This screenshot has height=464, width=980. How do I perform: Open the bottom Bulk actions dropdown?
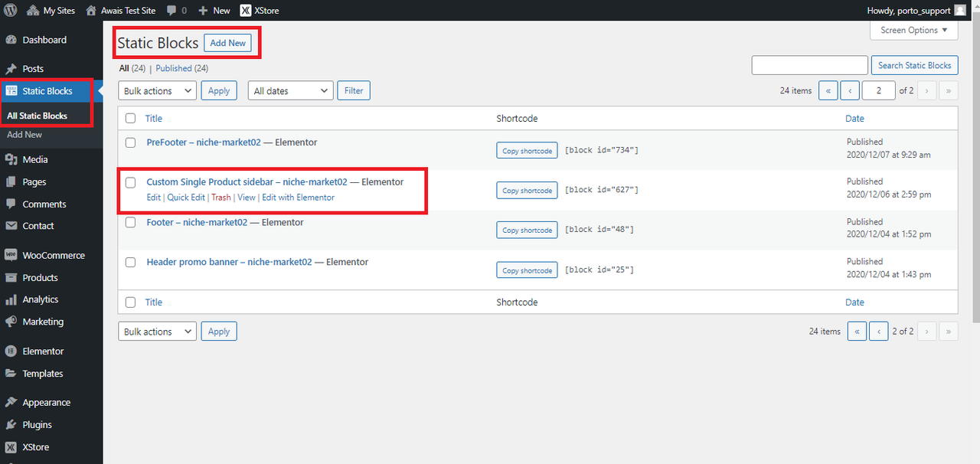(157, 332)
